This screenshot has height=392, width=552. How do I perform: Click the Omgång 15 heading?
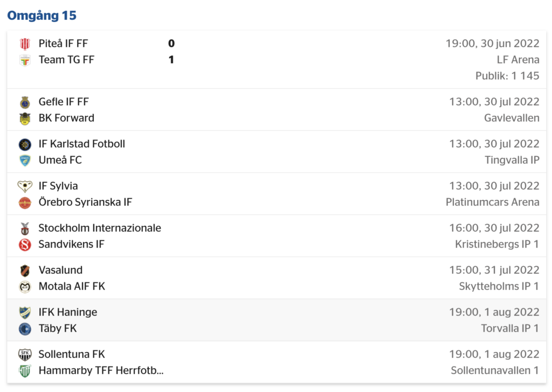tap(42, 16)
